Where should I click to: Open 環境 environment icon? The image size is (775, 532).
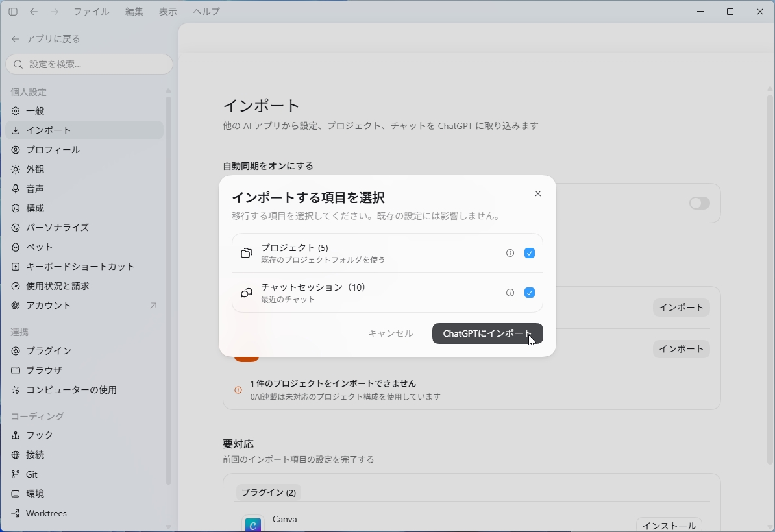(x=16, y=494)
